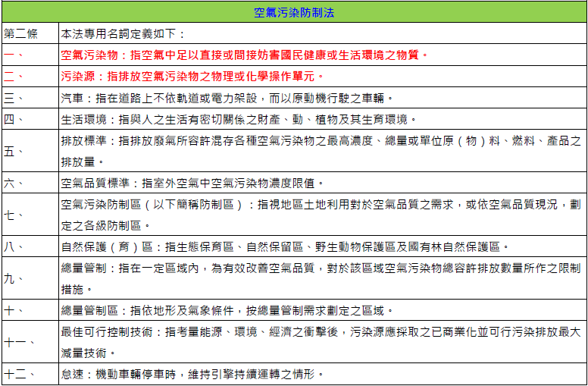Click the red 空氣污染物 definition
The height and width of the screenshot is (386, 588).
[x=245, y=55]
